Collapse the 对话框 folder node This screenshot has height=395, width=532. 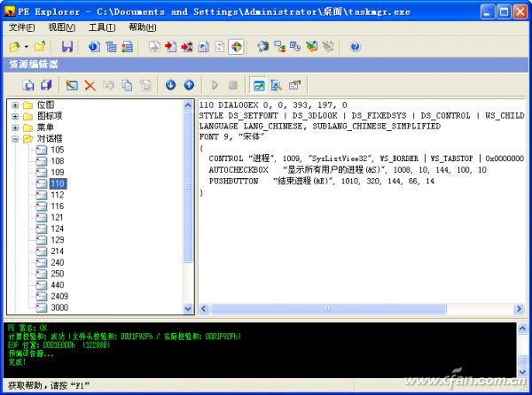point(15,139)
